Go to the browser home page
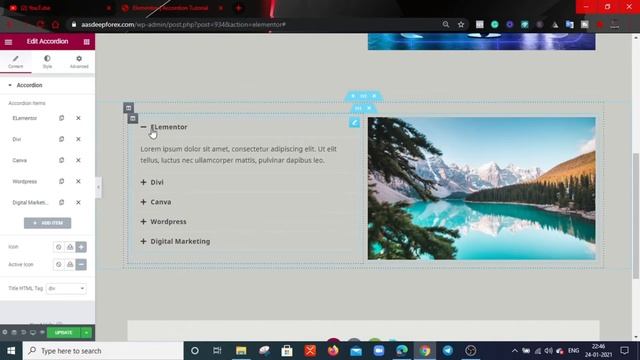The image size is (640, 360). click(x=56, y=24)
